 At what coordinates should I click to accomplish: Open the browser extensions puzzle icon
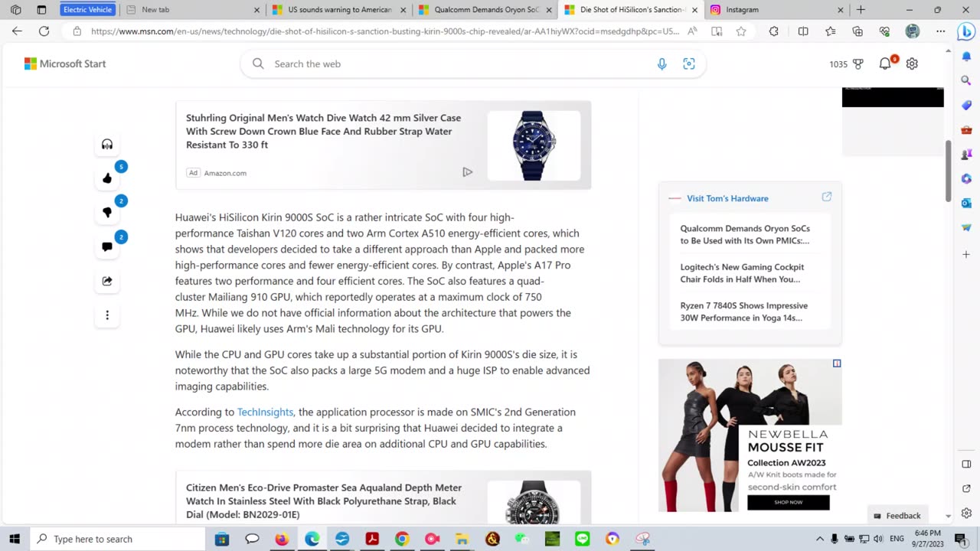[x=774, y=31]
